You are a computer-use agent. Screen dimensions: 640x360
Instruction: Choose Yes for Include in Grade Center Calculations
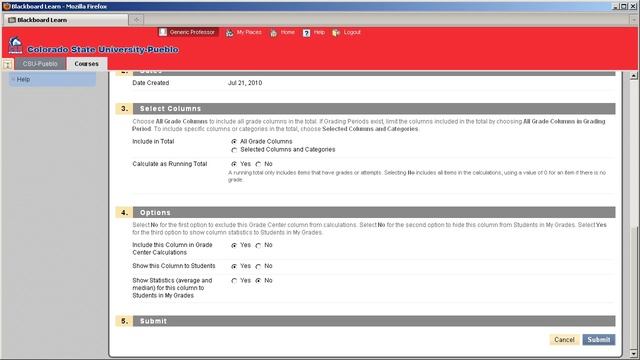click(x=234, y=245)
